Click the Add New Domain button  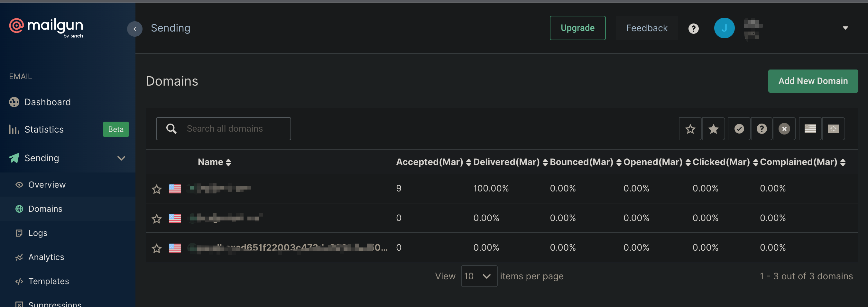click(813, 81)
